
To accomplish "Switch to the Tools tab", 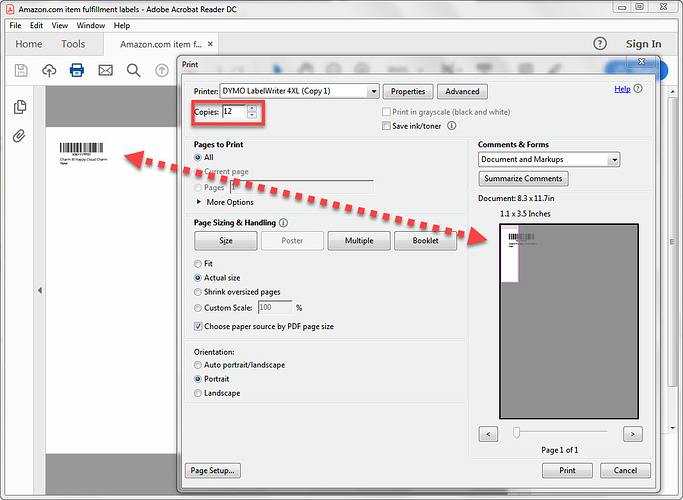I will click(73, 44).
